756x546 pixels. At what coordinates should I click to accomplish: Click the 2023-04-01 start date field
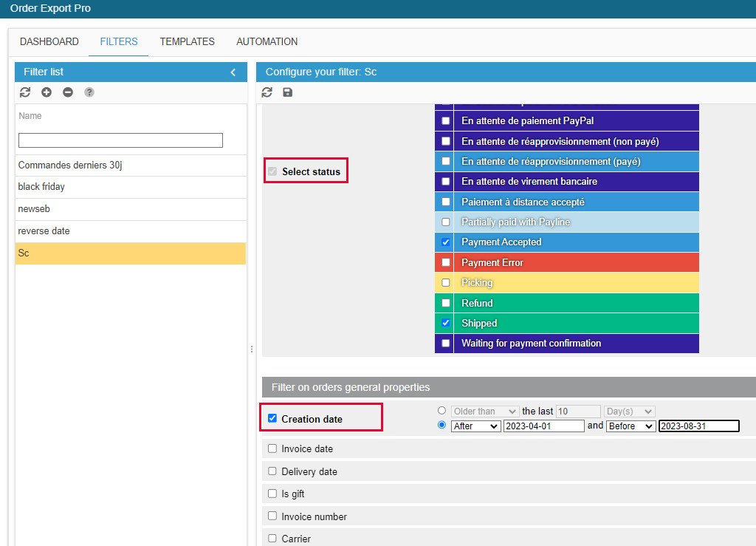point(543,426)
